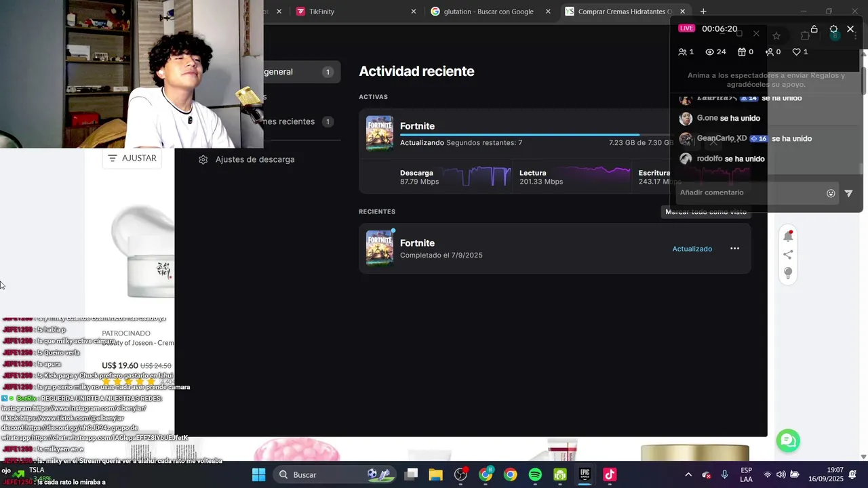Open browser extensions puzzle icon
868x488 pixels.
click(805, 35)
